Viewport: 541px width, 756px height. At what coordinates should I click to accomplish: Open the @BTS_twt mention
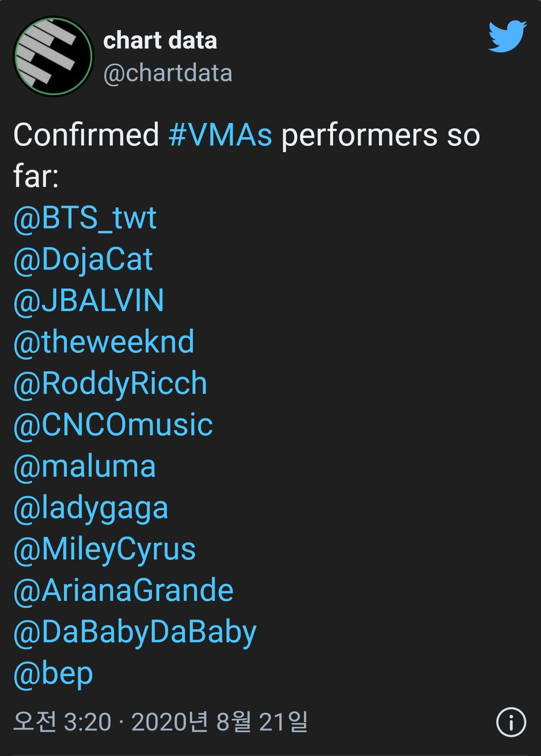(85, 218)
